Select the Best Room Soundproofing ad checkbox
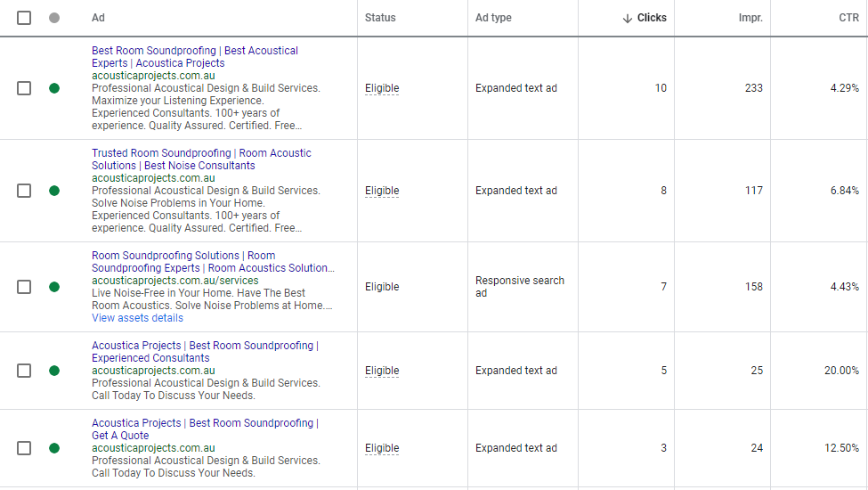The height and width of the screenshot is (490, 868). click(24, 88)
